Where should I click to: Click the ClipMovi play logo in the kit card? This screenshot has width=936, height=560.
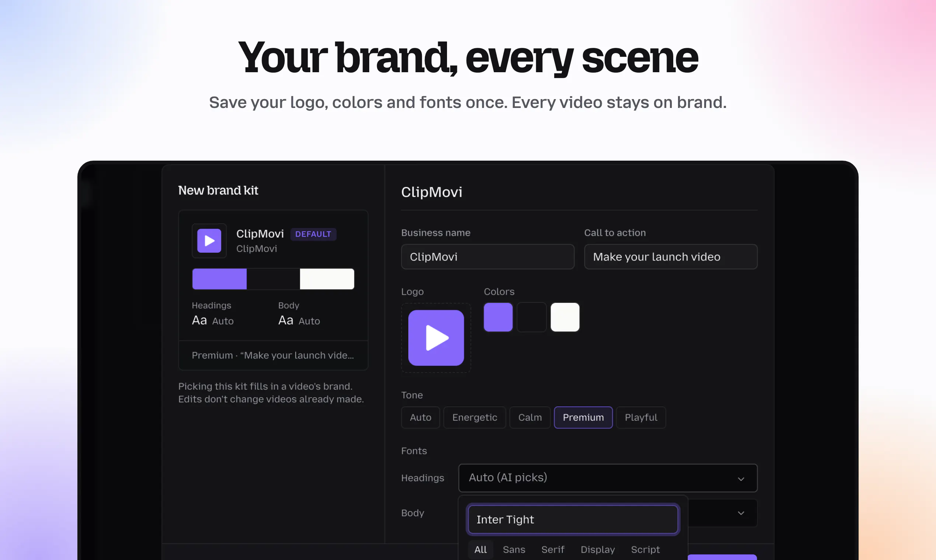[209, 241]
